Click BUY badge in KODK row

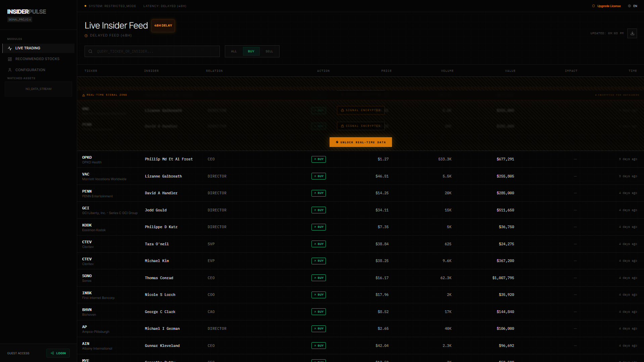tap(318, 227)
